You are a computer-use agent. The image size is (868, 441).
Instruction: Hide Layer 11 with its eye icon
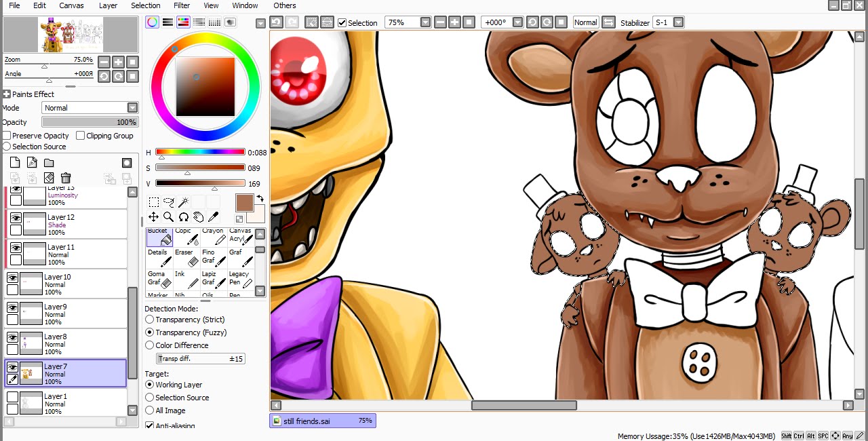click(16, 248)
